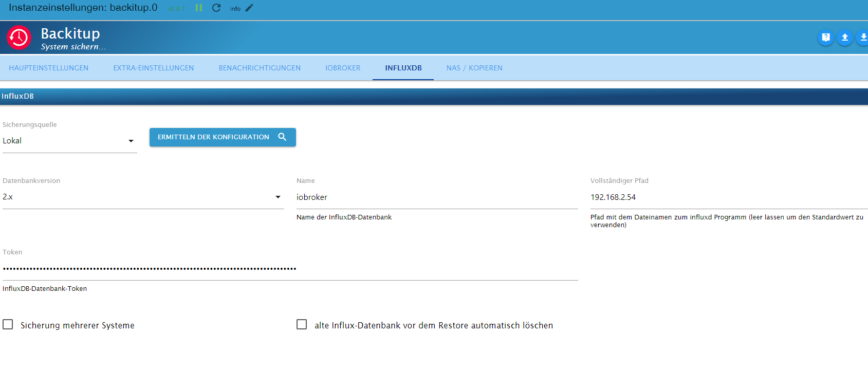Go to Benachrichtigungen tab
The image size is (868, 388).
pyautogui.click(x=260, y=68)
